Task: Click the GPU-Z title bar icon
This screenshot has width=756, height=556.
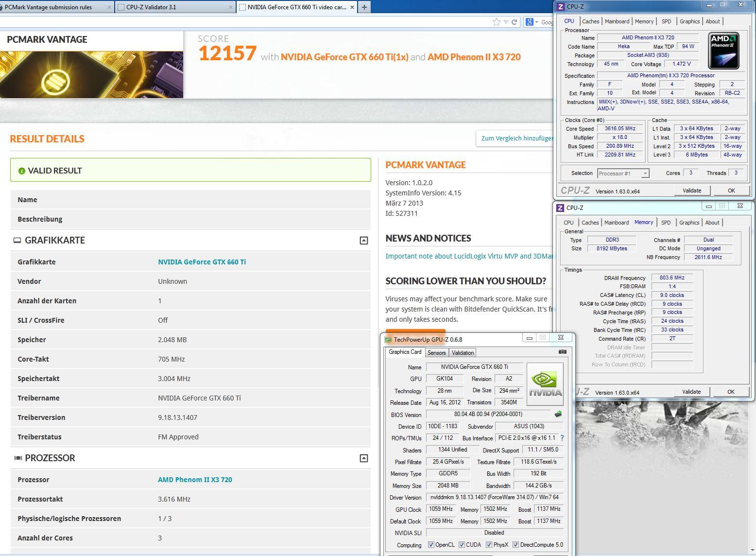Action: click(388, 340)
